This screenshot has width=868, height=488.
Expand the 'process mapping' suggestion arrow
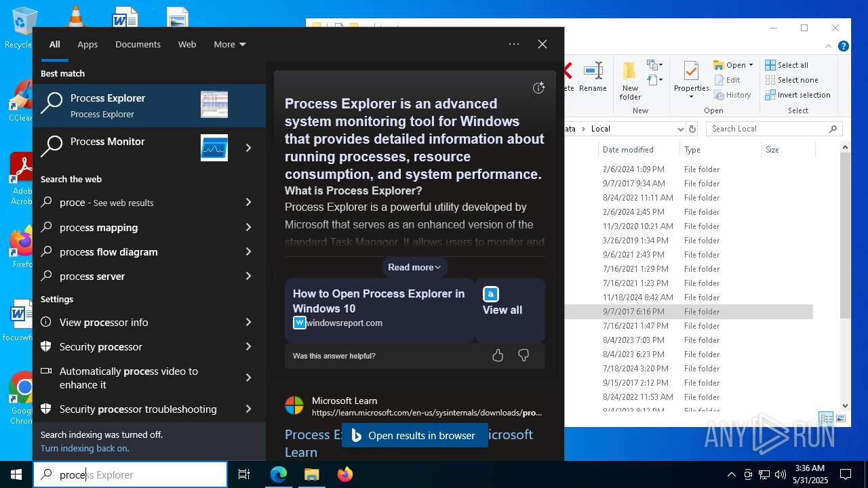click(248, 227)
